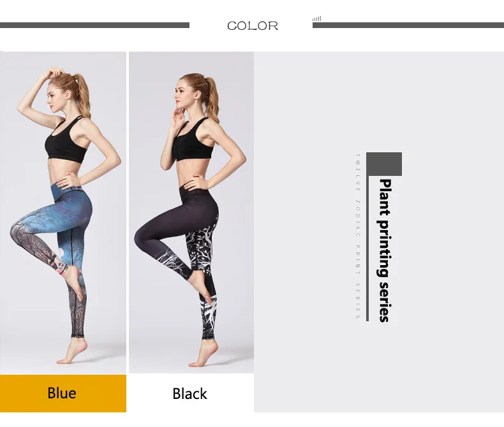This screenshot has height=427, width=504.
Task: Click the empty gray panel below the series title
Action: point(380,369)
